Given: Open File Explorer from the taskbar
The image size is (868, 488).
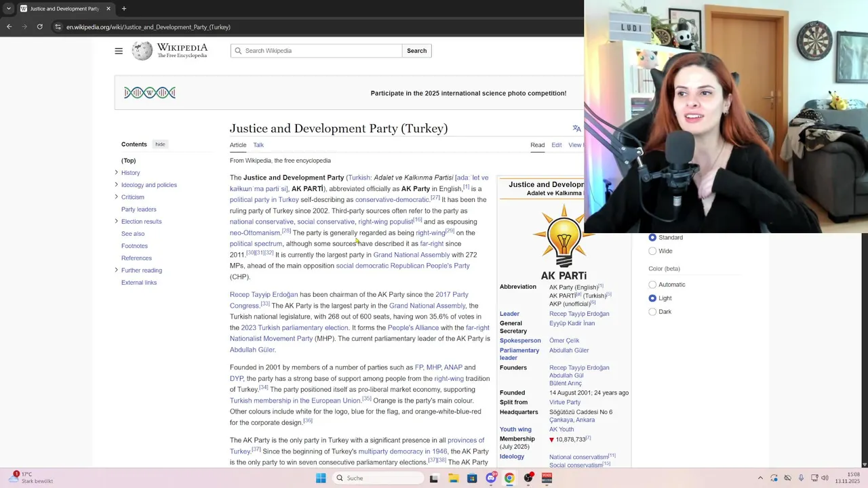Looking at the screenshot, I should pos(453,478).
